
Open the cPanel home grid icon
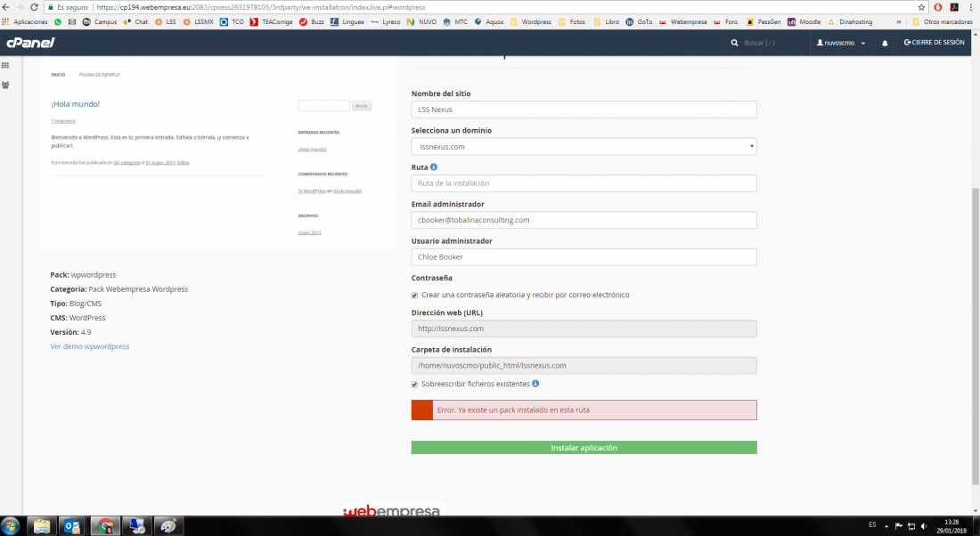click(x=5, y=65)
